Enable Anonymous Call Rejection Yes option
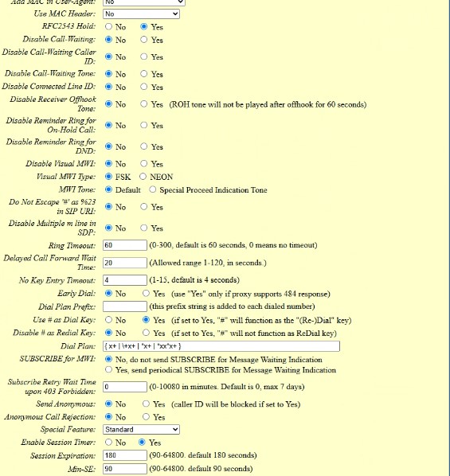The image size is (450, 476). pos(147,416)
